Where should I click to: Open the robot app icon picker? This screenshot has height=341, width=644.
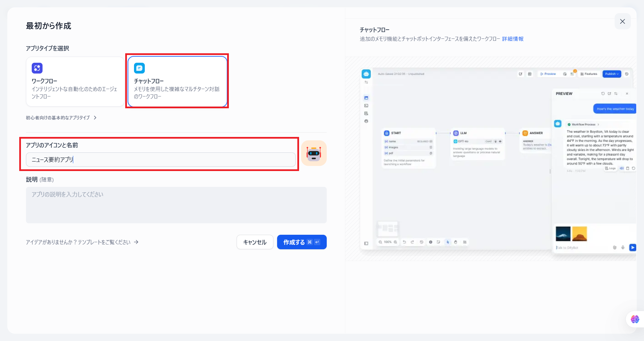314,153
